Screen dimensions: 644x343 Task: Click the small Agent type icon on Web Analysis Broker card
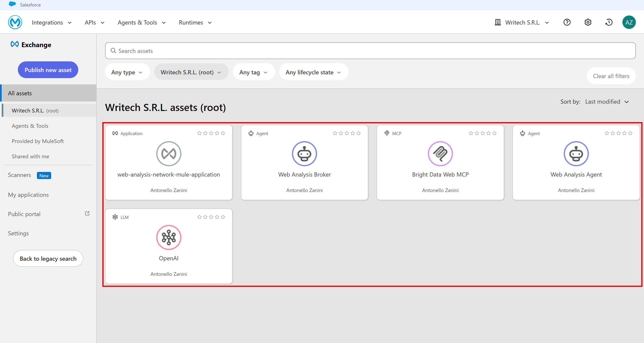[x=251, y=133]
